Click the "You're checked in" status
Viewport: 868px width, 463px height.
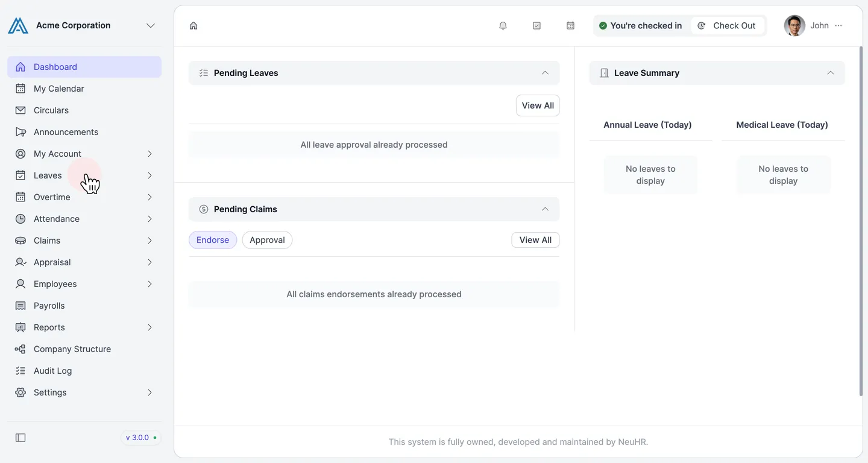(640, 25)
